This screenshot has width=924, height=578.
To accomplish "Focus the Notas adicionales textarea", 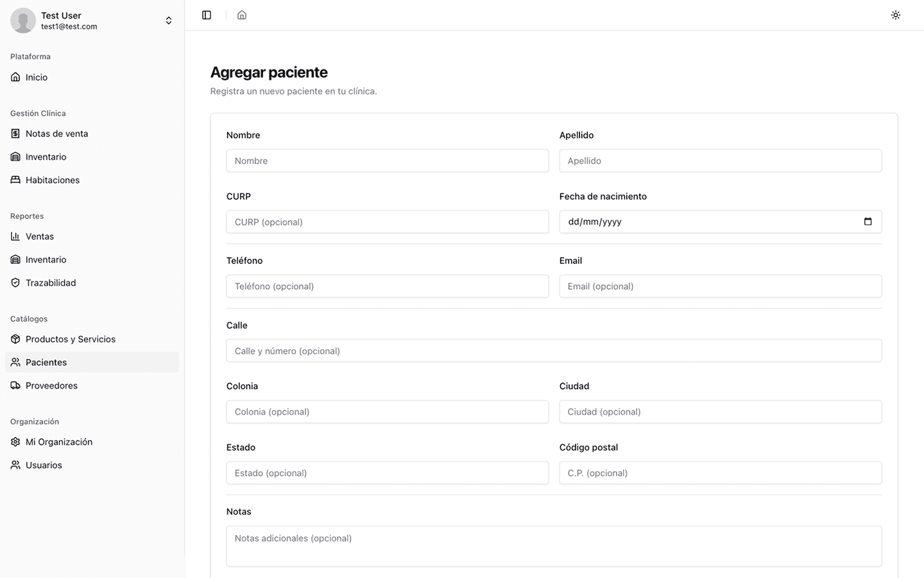I will 554,546.
